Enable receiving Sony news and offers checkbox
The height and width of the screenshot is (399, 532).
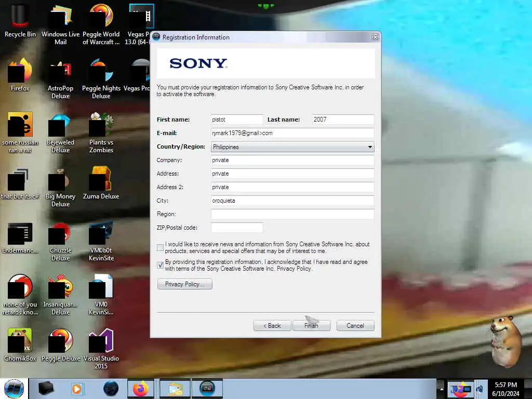[x=160, y=248]
